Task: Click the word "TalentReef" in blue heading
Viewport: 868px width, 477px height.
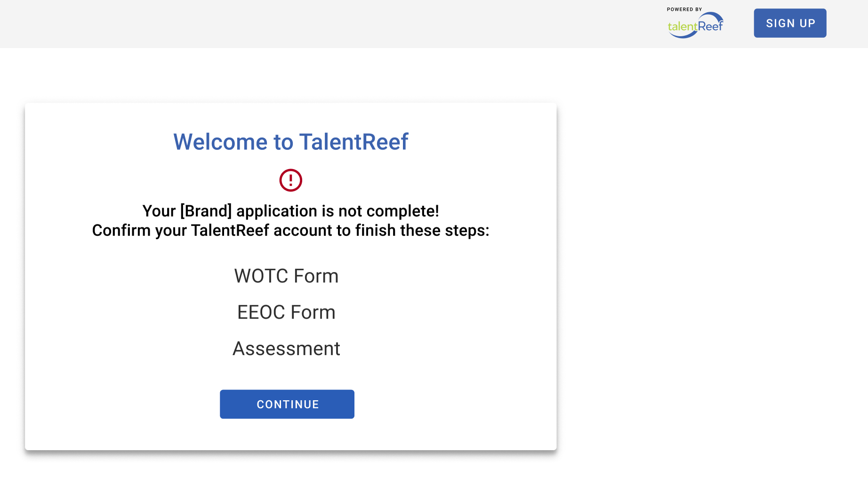Action: pyautogui.click(x=354, y=142)
